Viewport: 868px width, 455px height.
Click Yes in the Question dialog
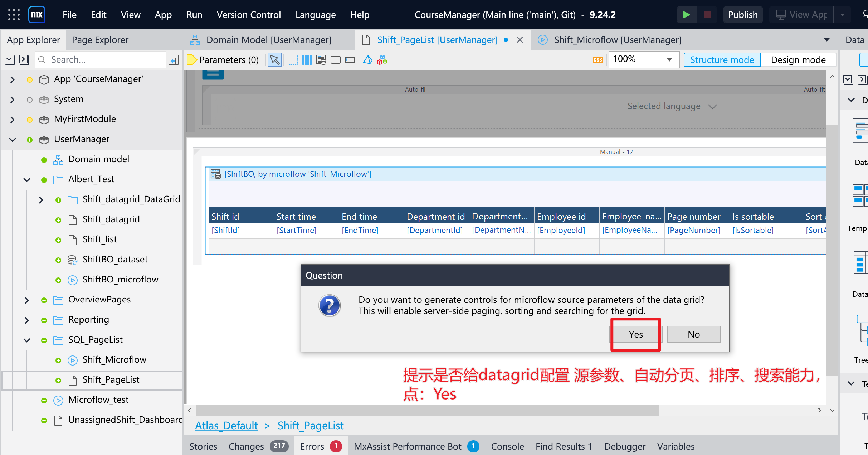click(636, 334)
